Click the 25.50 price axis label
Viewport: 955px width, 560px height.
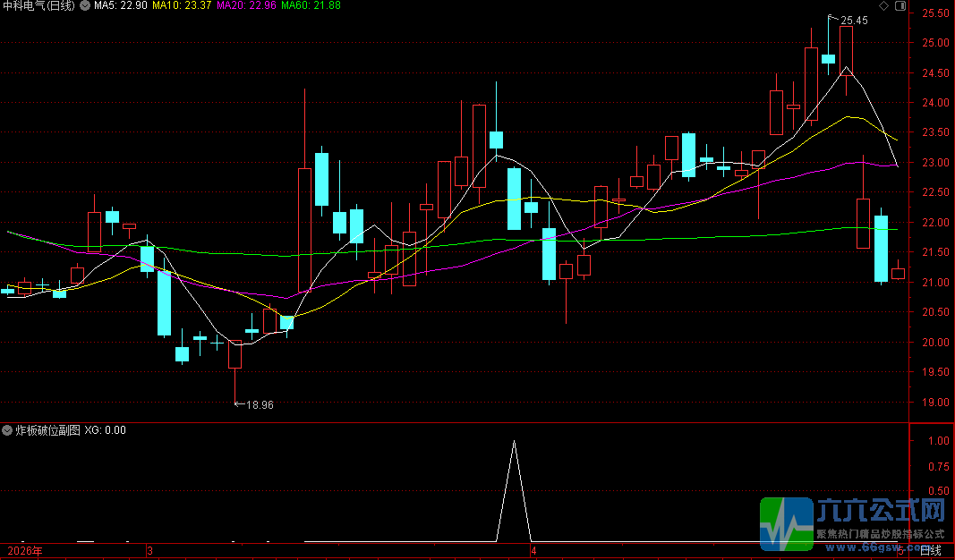935,13
